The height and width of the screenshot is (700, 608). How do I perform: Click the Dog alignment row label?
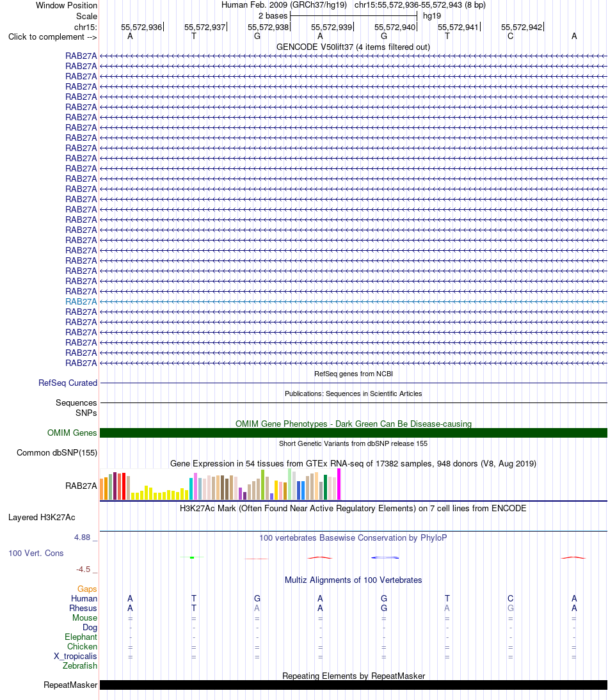coord(90,627)
